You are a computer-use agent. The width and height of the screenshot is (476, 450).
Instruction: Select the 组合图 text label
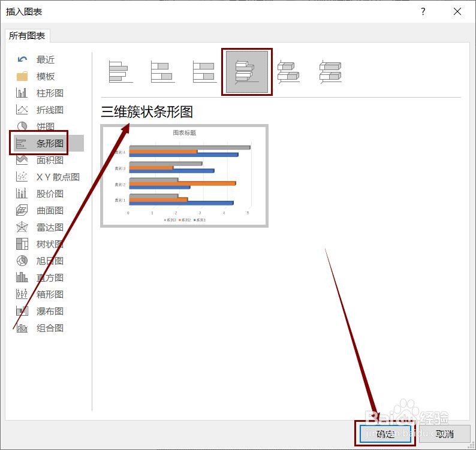point(50,328)
